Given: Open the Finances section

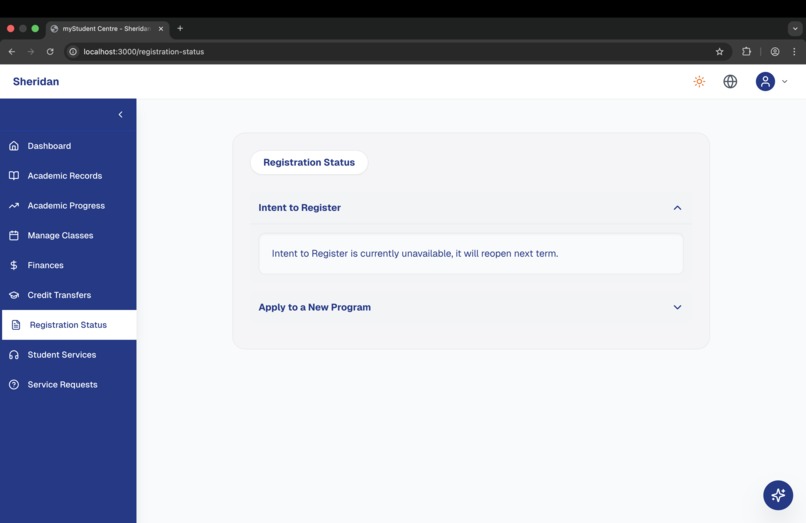Looking at the screenshot, I should tap(68, 265).
